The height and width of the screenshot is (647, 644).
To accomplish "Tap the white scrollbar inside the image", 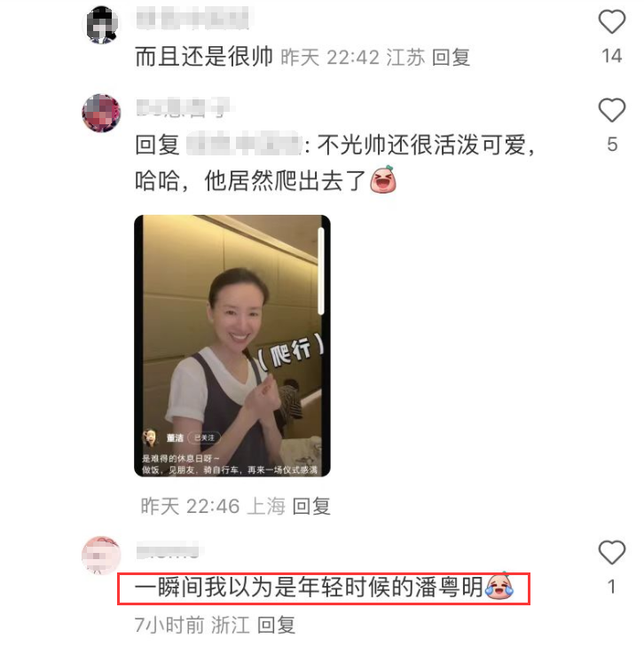I will (x=321, y=271).
